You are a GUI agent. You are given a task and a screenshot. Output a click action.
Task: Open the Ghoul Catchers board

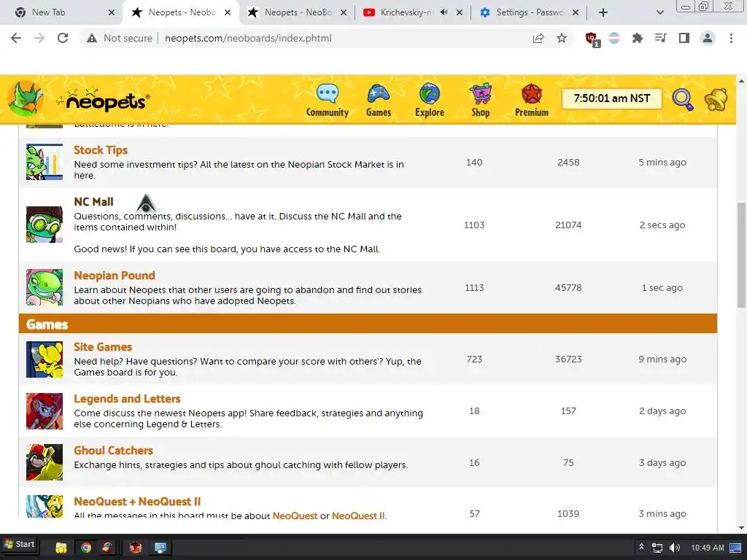113,451
